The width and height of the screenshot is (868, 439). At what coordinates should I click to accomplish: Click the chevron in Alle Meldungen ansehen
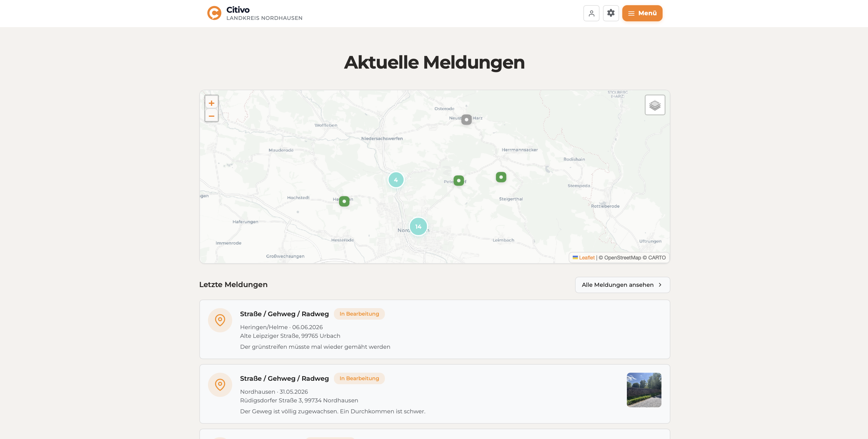(x=660, y=285)
